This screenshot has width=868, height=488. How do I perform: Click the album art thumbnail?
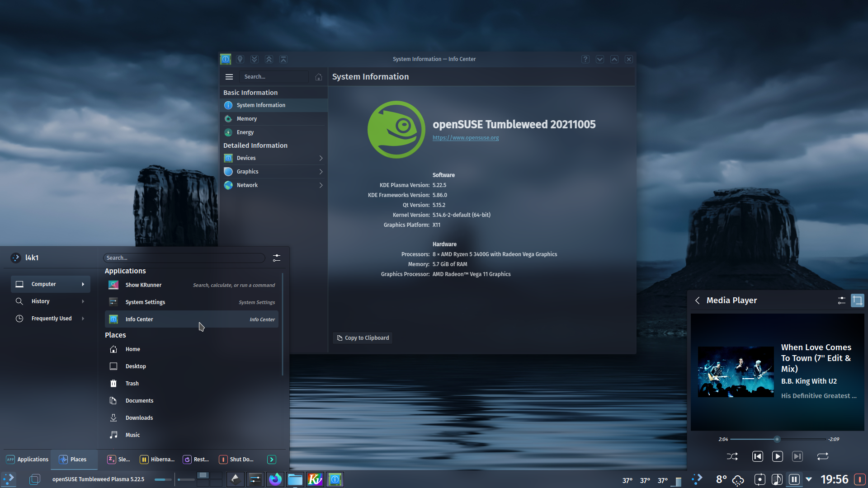pos(736,372)
